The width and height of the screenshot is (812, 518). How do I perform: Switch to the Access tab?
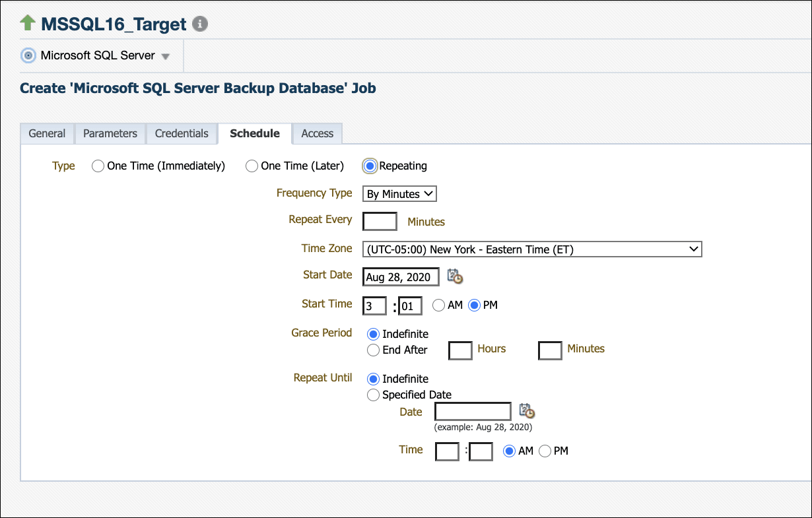coord(318,133)
